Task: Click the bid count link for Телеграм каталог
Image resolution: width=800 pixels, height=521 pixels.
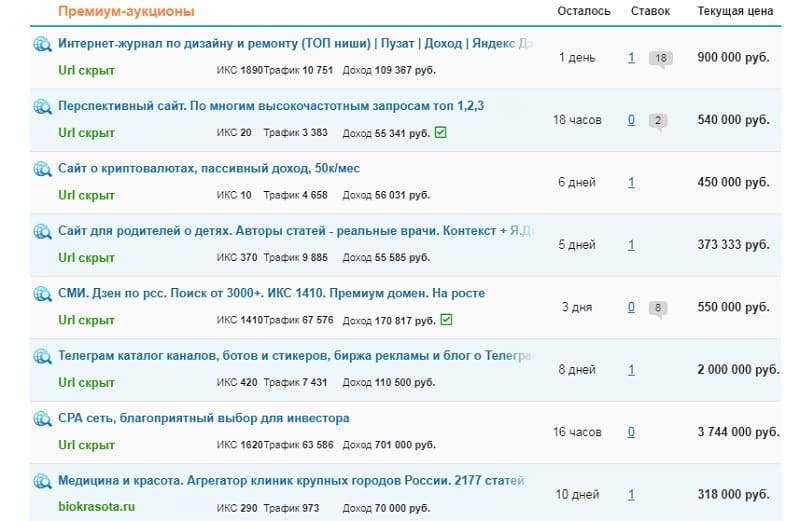Action: pyautogui.click(x=631, y=370)
